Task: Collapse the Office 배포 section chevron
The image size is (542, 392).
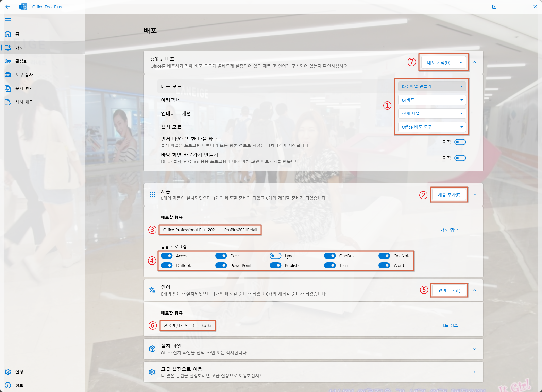Action: pos(475,63)
